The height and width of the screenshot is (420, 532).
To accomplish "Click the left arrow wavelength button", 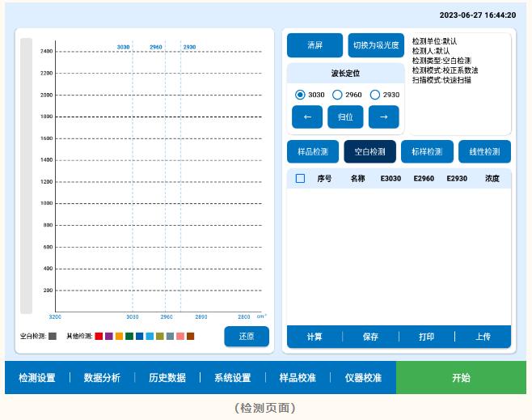I will 307,117.
